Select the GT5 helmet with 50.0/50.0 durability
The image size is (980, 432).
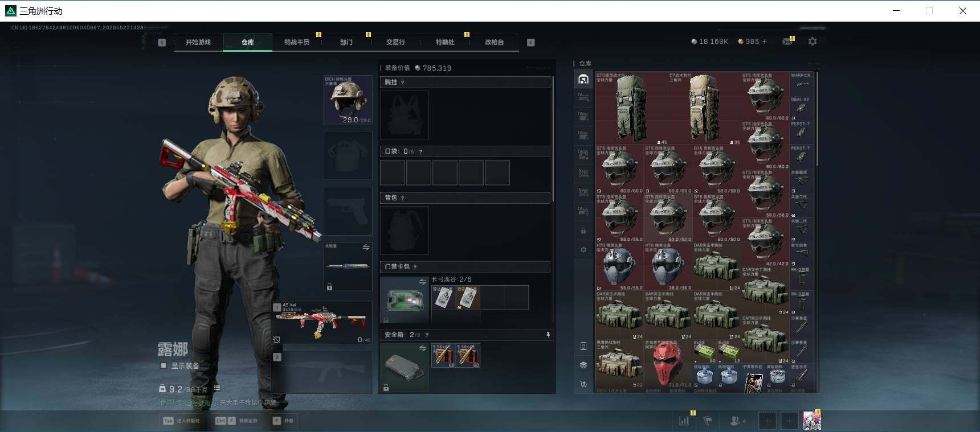pos(717,218)
